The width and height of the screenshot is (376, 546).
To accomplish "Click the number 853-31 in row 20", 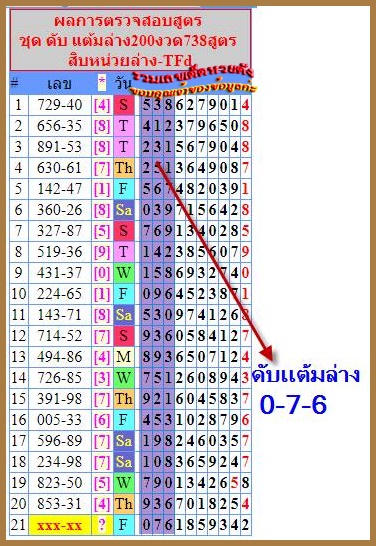I will click(x=60, y=504).
